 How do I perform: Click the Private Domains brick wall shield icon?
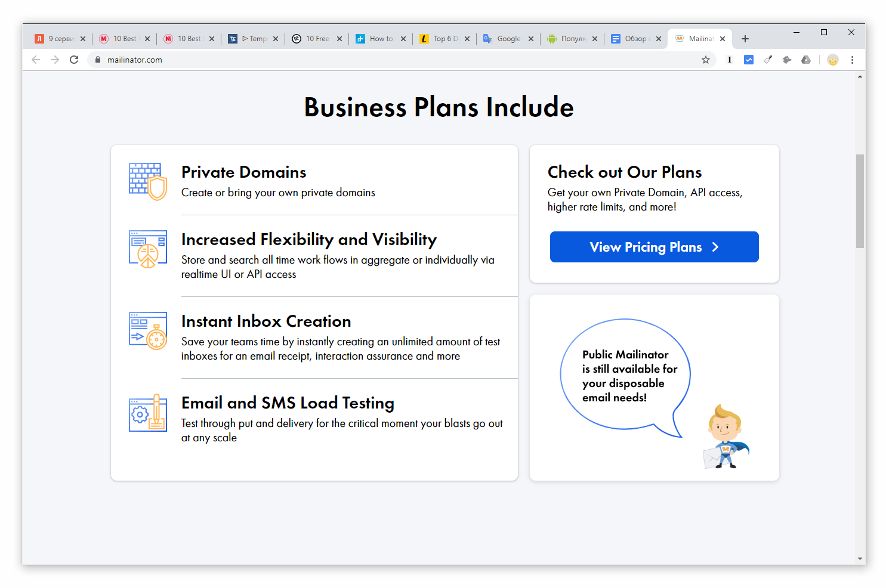click(x=148, y=181)
